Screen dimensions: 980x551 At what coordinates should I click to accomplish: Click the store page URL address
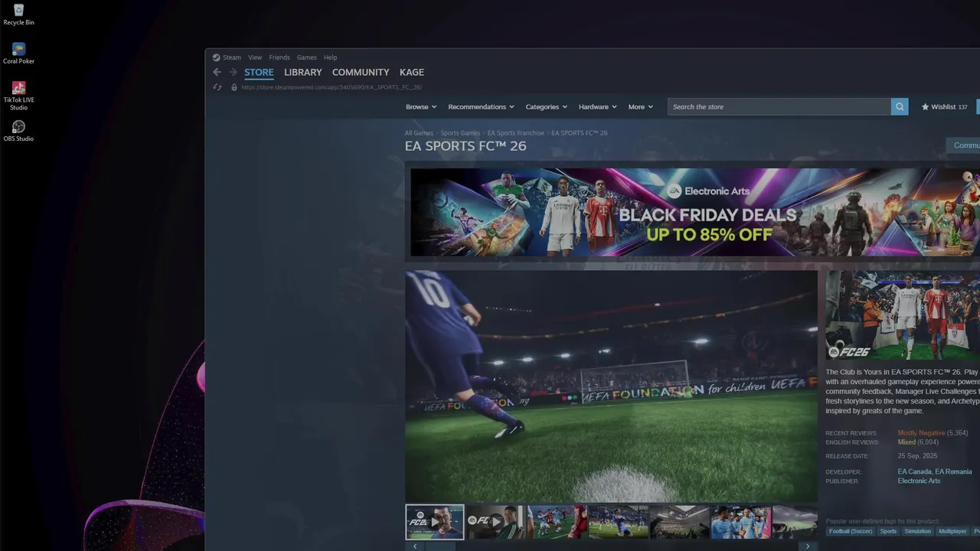tap(332, 87)
